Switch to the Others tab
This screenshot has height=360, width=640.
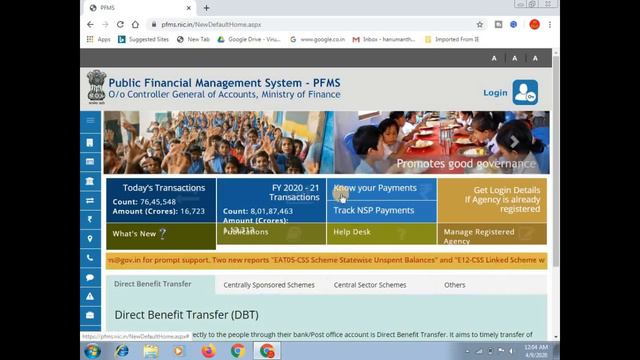pyautogui.click(x=454, y=285)
